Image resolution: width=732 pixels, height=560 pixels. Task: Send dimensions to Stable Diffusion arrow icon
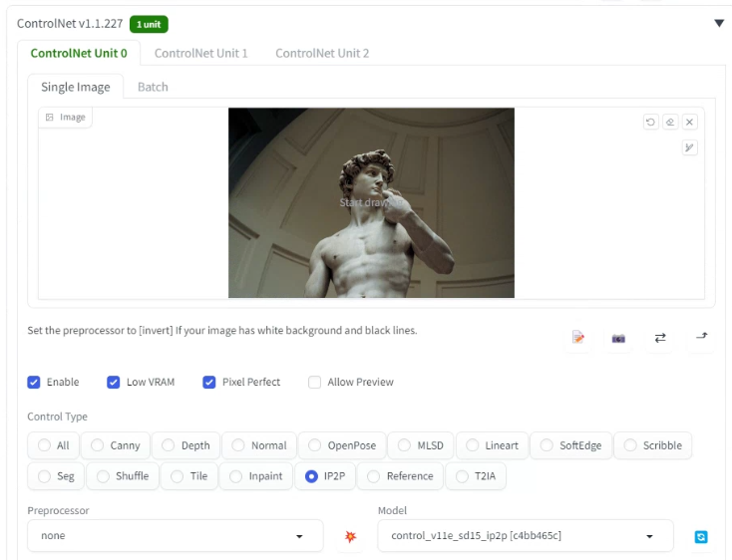click(701, 336)
